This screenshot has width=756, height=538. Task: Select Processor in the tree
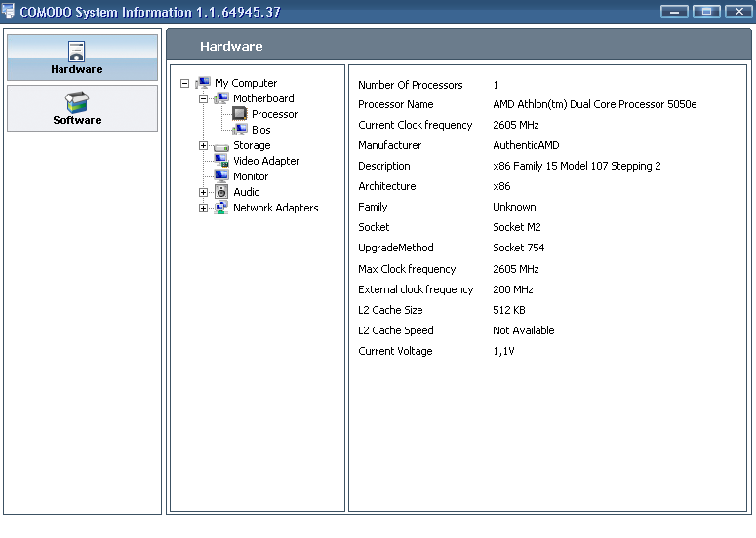point(275,114)
